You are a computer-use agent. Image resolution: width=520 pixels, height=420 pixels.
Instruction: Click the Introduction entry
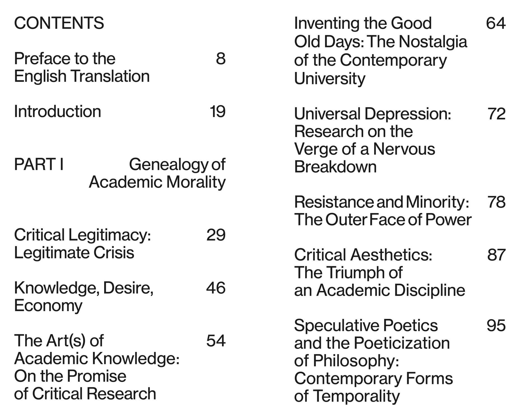[57, 111]
